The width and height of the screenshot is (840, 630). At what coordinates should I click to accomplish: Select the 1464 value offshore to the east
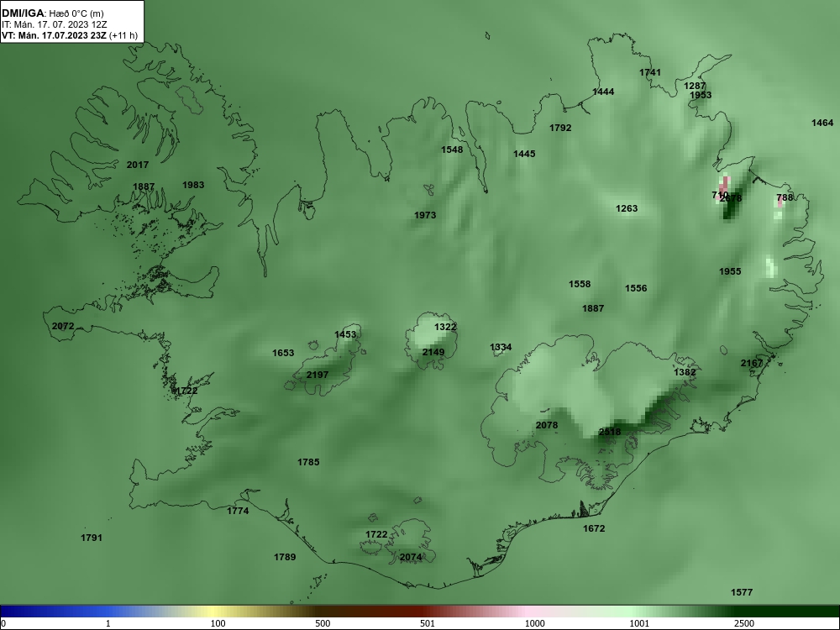tap(823, 123)
